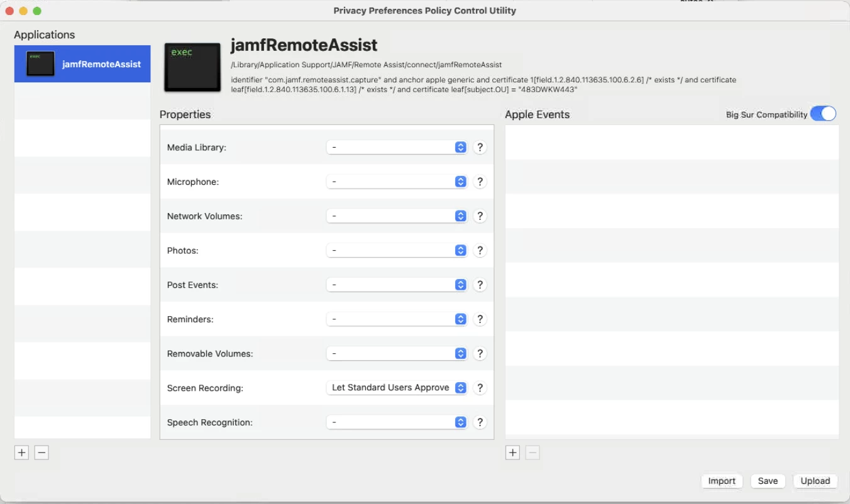The width and height of the screenshot is (850, 504).
Task: Click help icon for Screen Recording
Action: click(x=480, y=388)
